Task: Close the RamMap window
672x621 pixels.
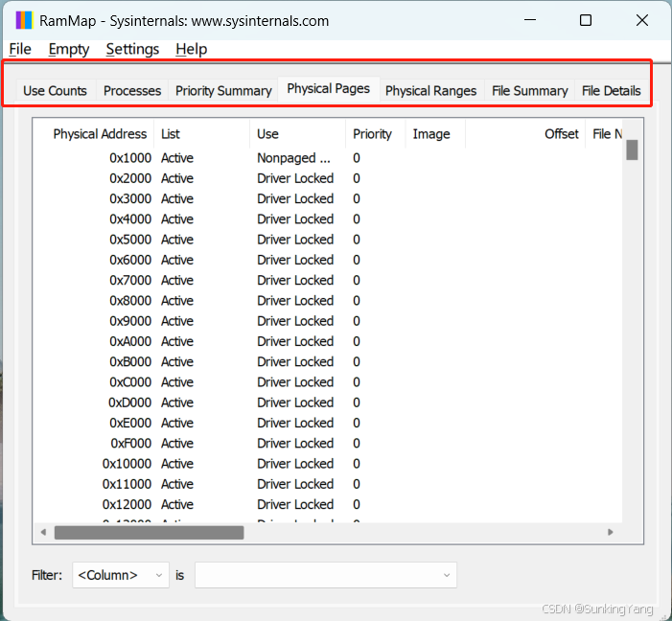Action: pos(642,20)
